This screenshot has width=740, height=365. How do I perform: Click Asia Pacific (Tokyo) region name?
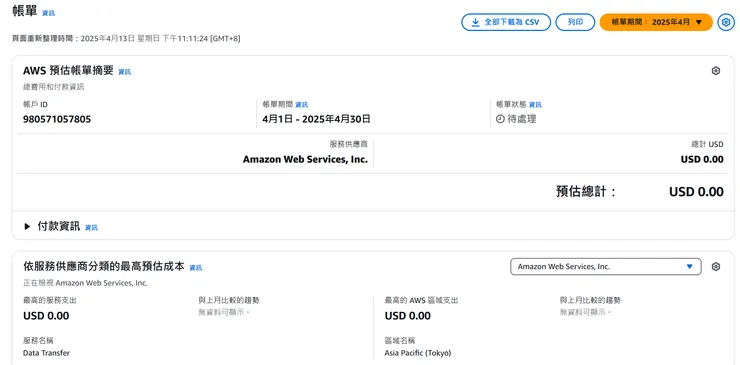pos(418,353)
